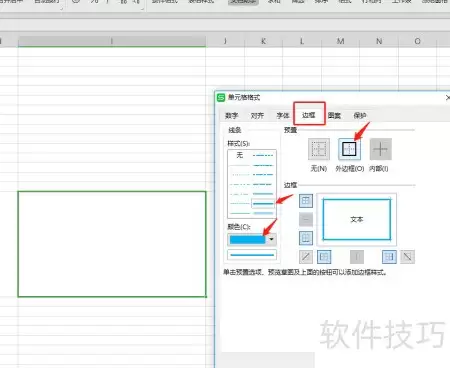Choose the 外边框(O) outline preset

349,149
